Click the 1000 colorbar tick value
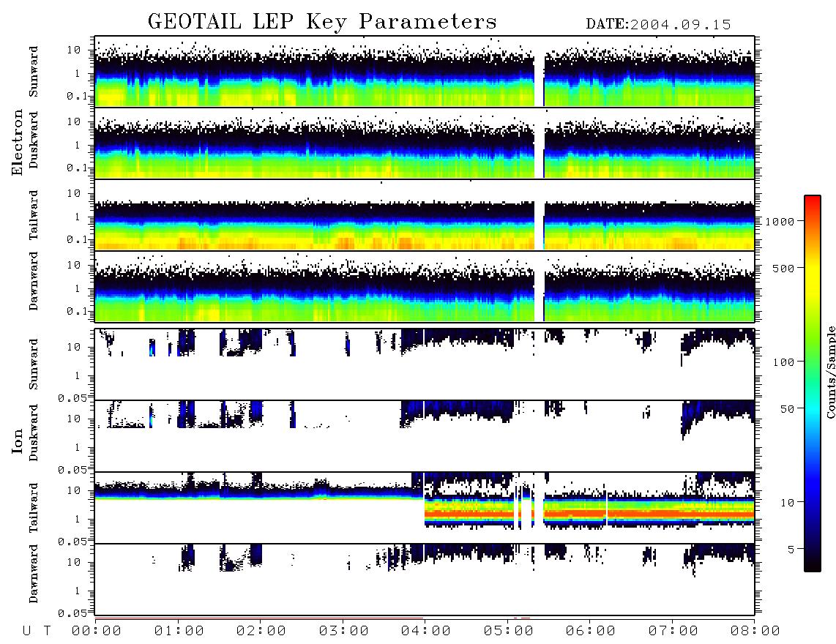Viewport: 836px width, 644px height. [x=780, y=222]
